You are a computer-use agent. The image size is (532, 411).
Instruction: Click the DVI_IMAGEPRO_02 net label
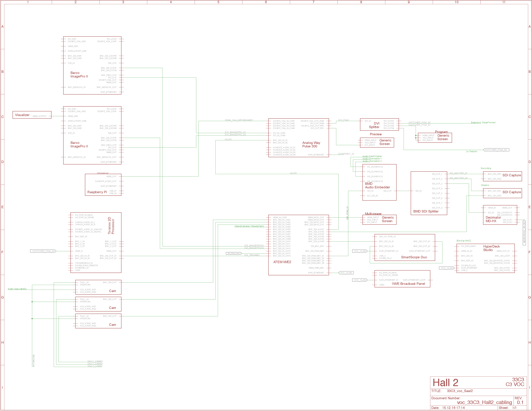point(235,135)
